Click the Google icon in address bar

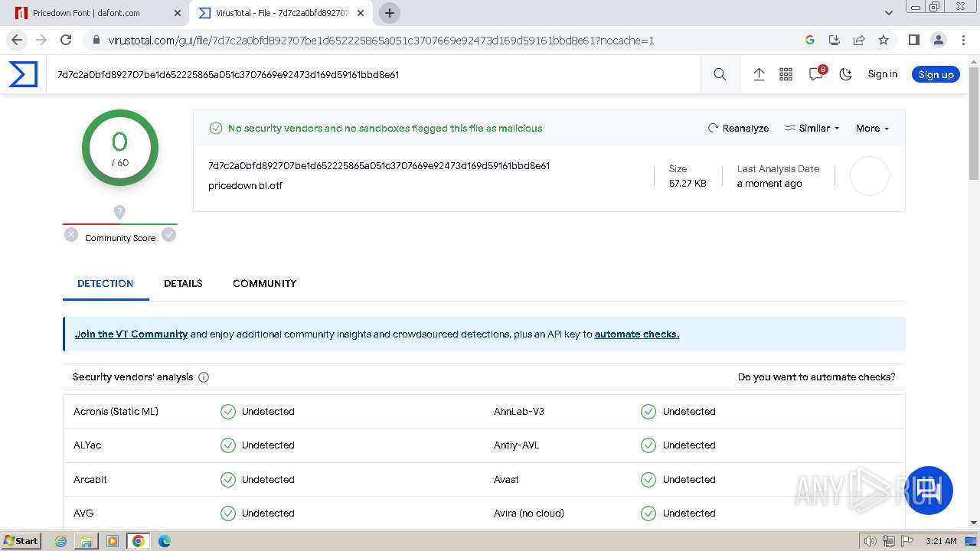[x=810, y=40]
